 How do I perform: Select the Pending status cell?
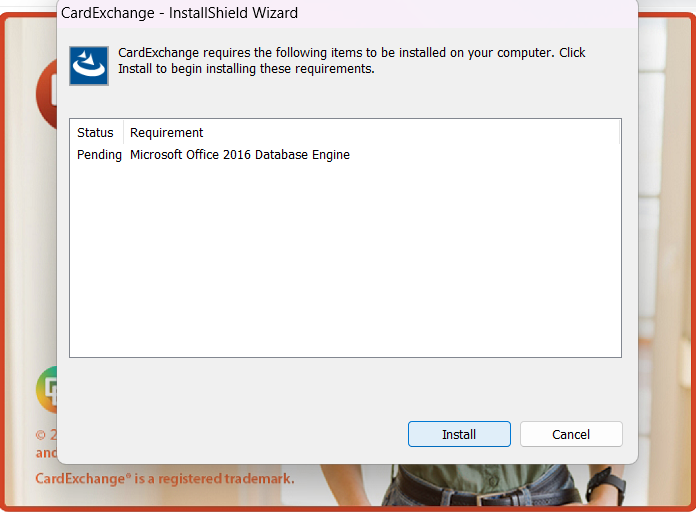coord(99,155)
